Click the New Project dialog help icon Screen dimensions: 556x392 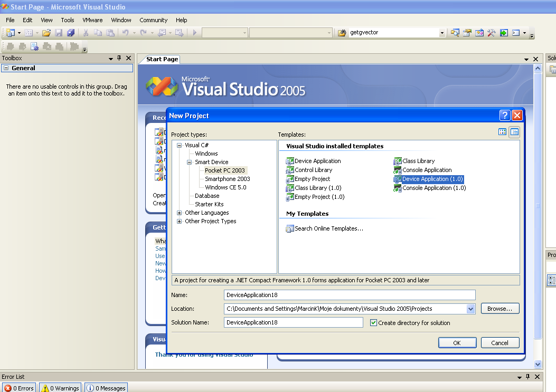point(505,115)
